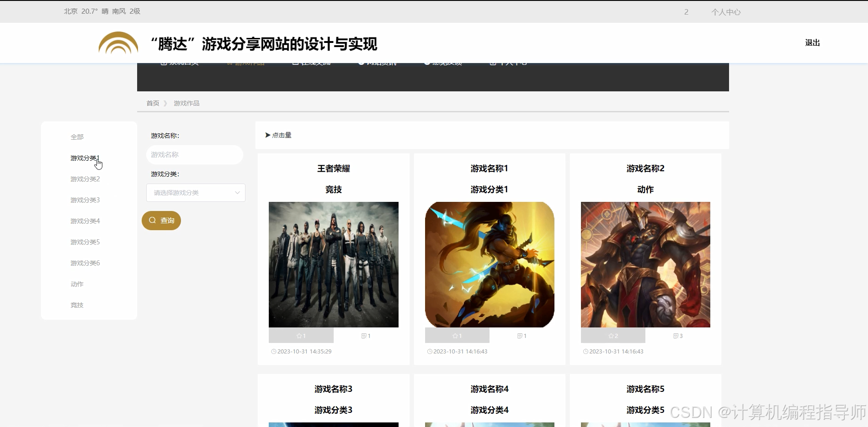Click the Beijing weather text in top bar
868x427 pixels.
(x=102, y=11)
